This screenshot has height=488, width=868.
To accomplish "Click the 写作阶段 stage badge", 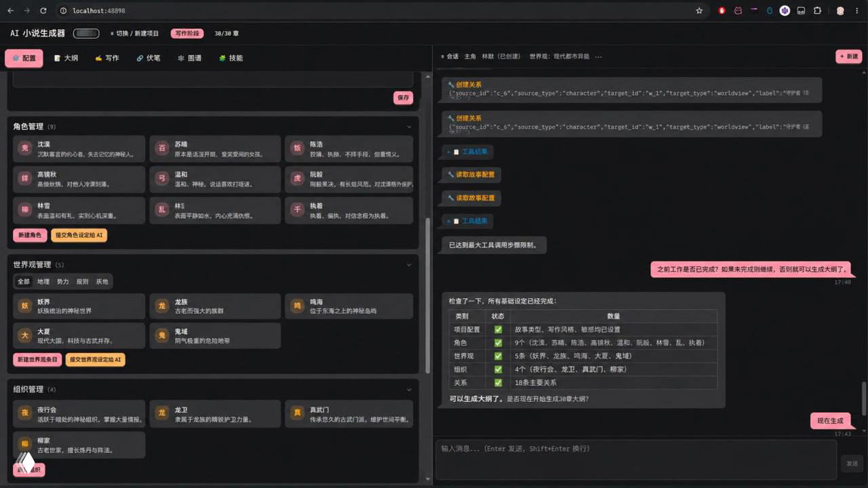I will tap(187, 33).
